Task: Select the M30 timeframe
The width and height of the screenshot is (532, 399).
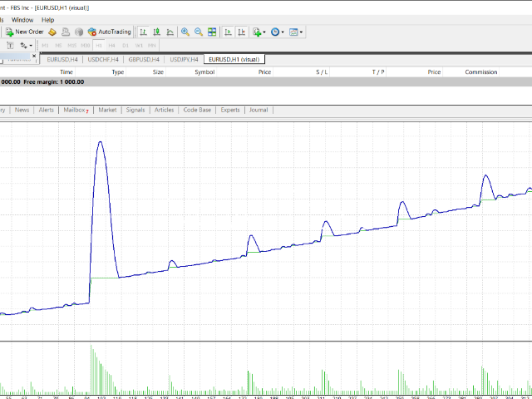Action: (x=85, y=45)
